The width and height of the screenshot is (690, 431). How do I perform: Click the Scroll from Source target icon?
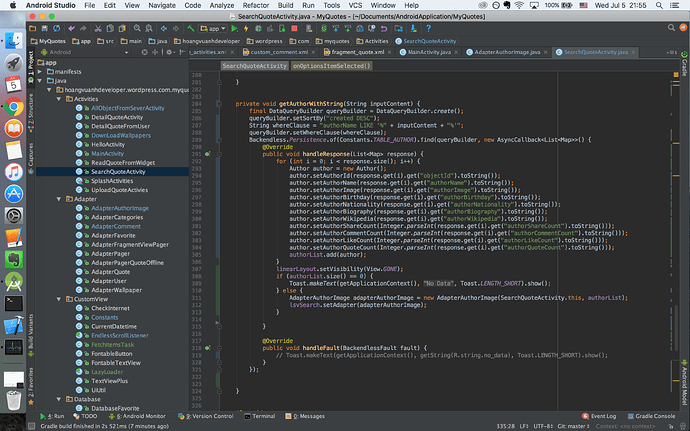point(144,52)
